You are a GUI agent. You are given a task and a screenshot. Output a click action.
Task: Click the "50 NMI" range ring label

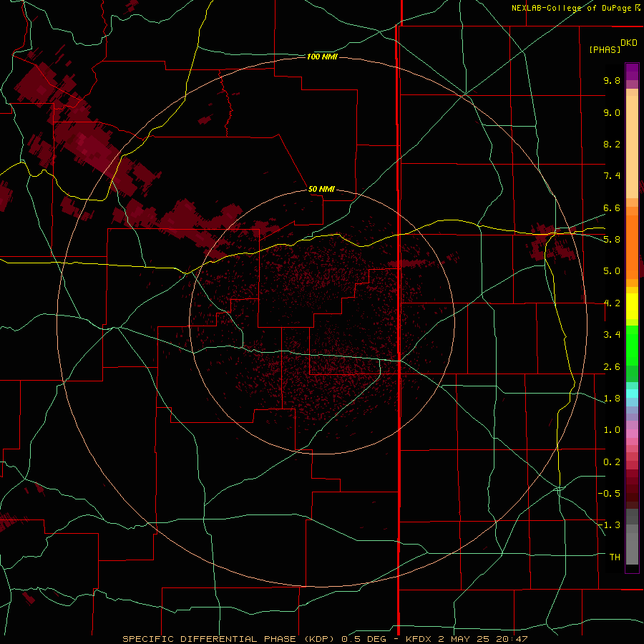[x=321, y=189]
